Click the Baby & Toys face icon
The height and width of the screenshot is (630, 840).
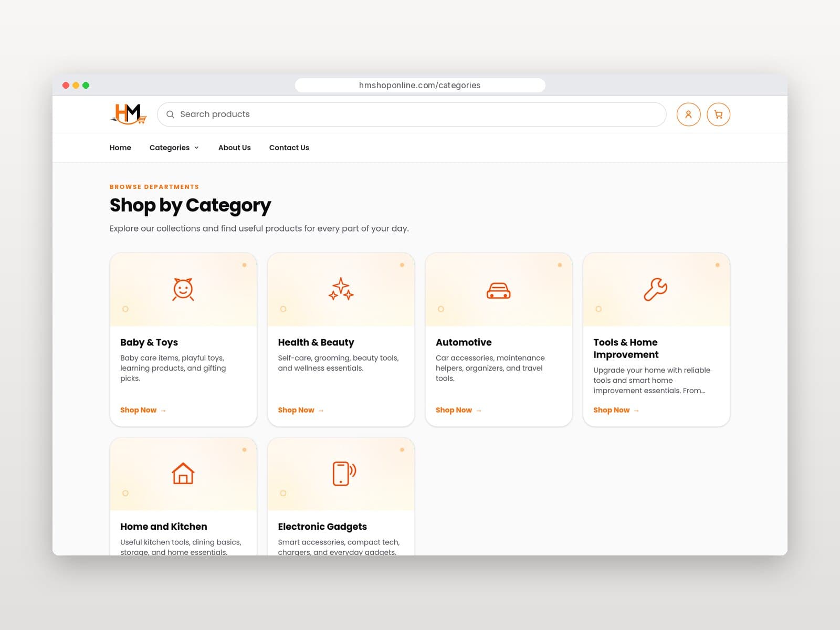pos(183,289)
